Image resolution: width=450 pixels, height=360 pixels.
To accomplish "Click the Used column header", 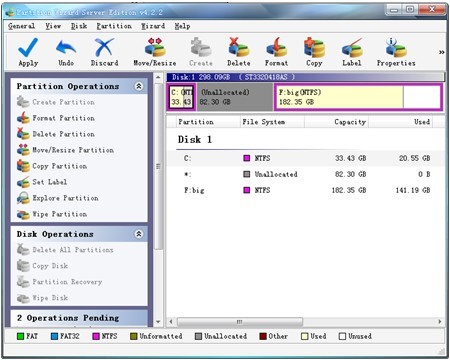I will click(400, 122).
